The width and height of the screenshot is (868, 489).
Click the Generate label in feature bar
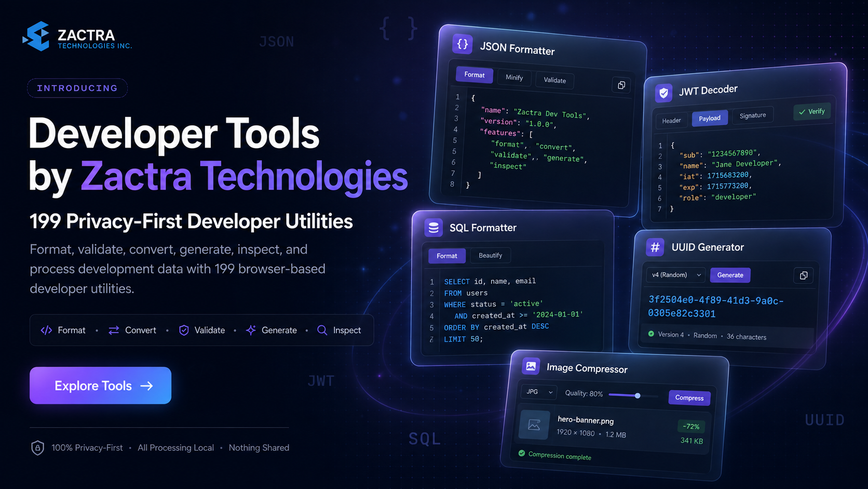coord(279,331)
